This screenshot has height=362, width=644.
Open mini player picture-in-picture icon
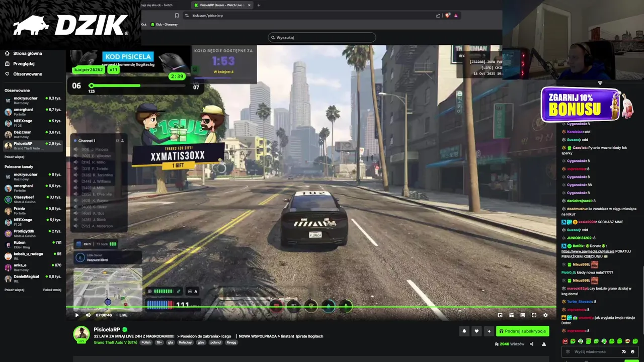click(500, 315)
